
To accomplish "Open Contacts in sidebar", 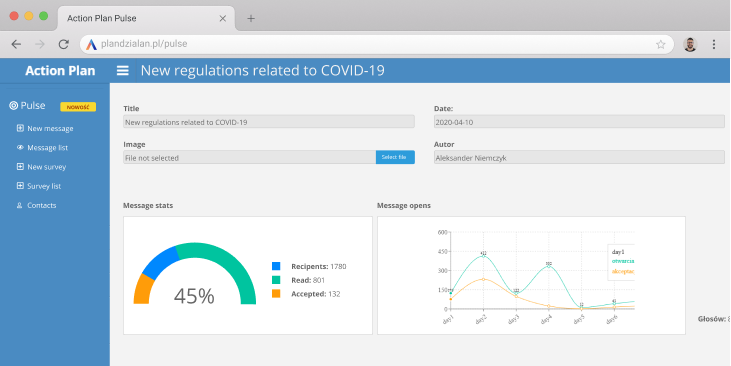I will pyautogui.click(x=41, y=205).
